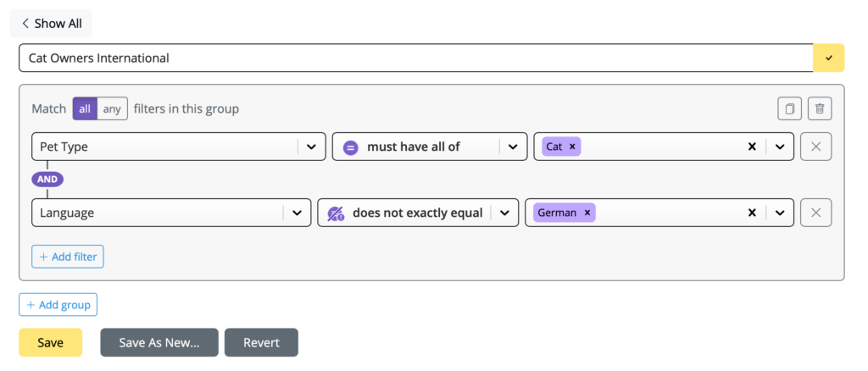Screen dimensions: 868x371
Task: Edit the Cat Owners International name field
Action: 415,58
